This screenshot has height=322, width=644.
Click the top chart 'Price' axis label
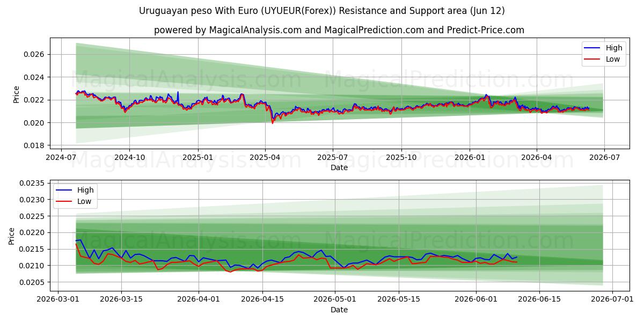(x=16, y=94)
